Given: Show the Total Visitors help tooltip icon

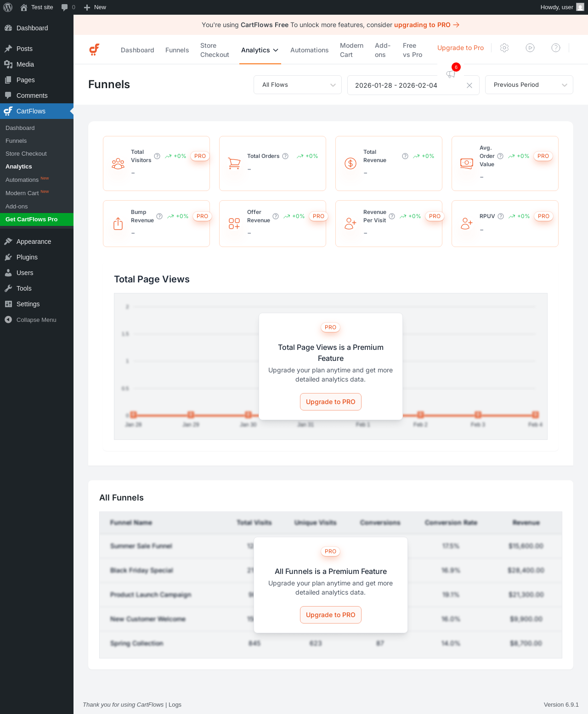Looking at the screenshot, I should click(157, 156).
